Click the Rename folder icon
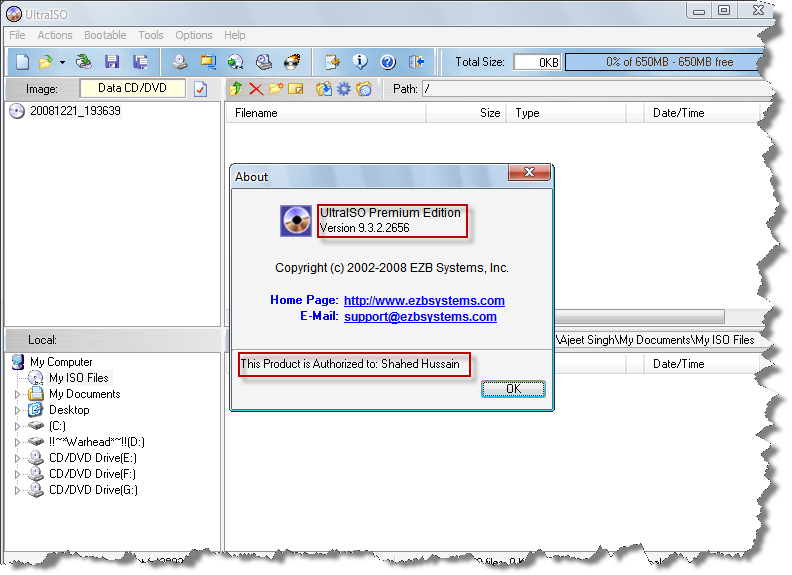Image resolution: width=792 pixels, height=575 pixels. [295, 89]
